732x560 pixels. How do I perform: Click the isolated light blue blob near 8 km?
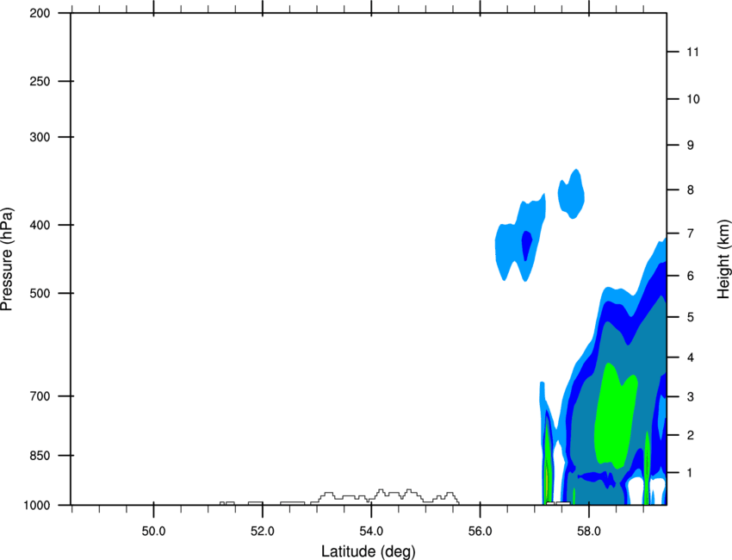coord(572,194)
